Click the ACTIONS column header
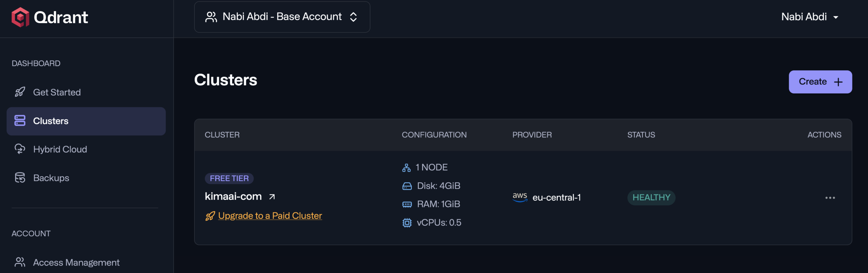 824,135
